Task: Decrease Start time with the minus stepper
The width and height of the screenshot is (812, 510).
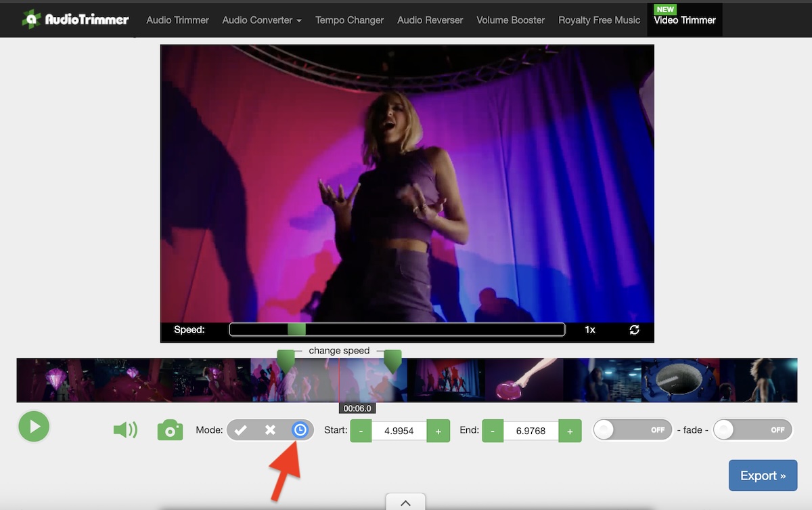Action: point(361,430)
